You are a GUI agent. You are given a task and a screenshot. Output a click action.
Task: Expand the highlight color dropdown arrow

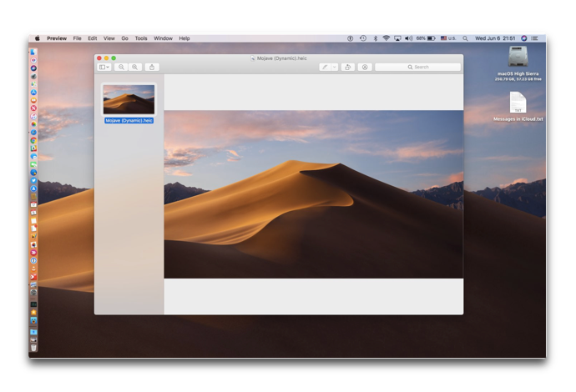(334, 68)
